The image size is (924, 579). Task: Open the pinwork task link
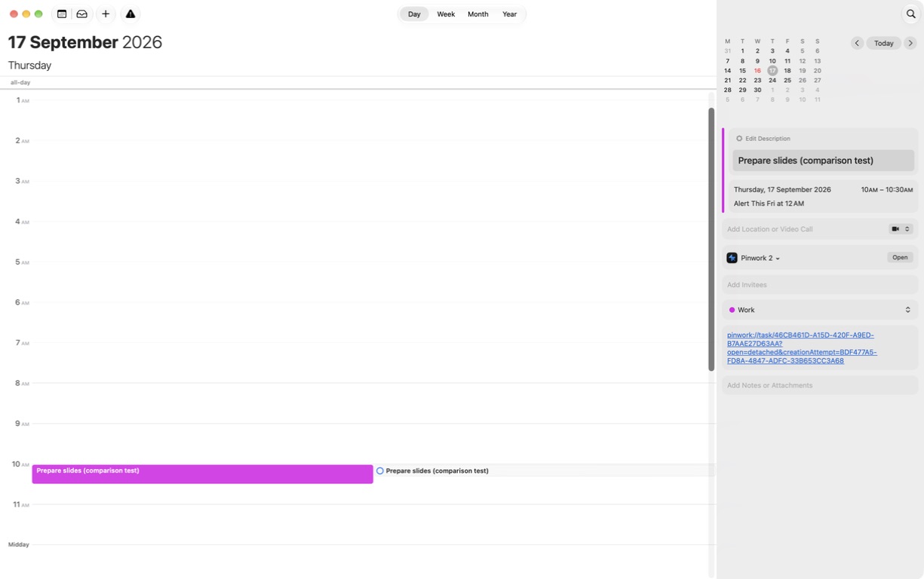click(802, 348)
